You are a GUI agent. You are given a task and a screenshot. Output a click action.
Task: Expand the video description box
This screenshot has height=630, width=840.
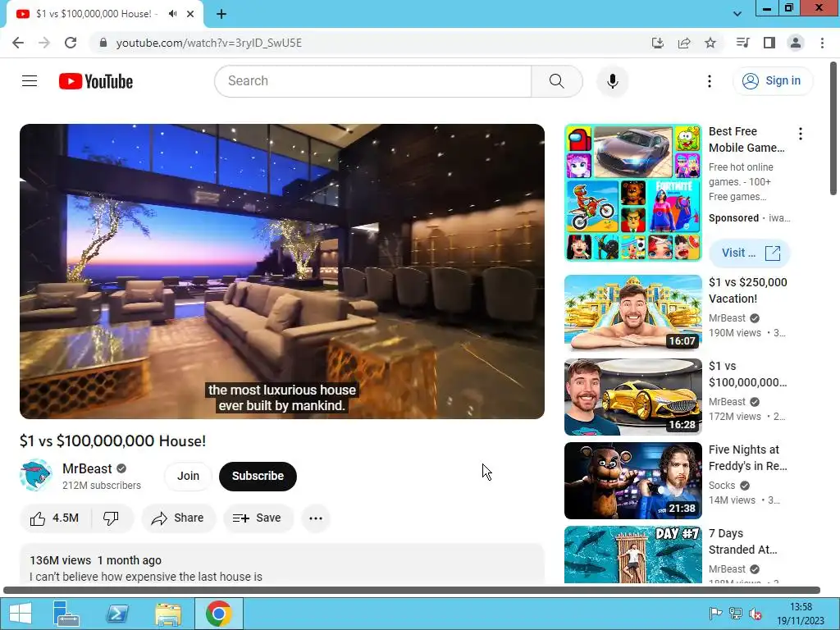point(282,564)
